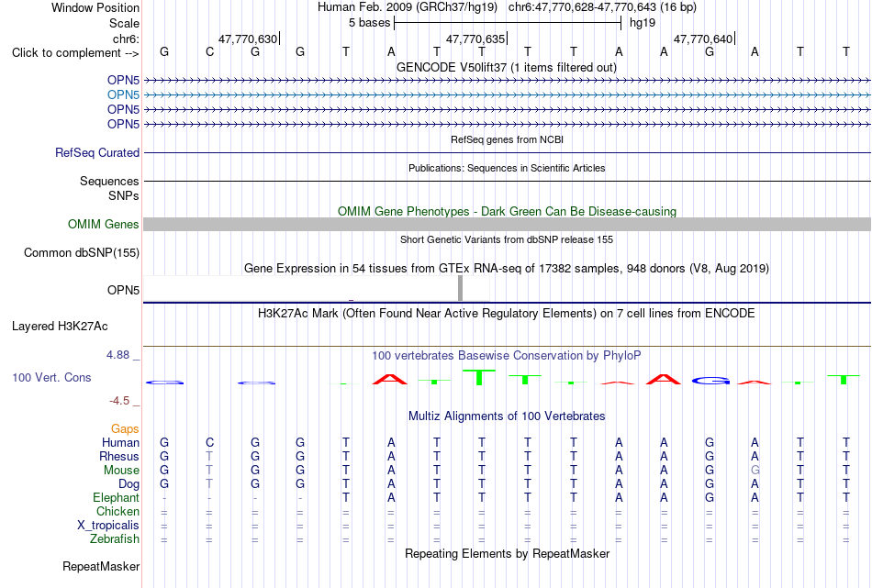Select the Rhesus species row label
This screenshot has height=588, width=872.
pyautogui.click(x=119, y=456)
